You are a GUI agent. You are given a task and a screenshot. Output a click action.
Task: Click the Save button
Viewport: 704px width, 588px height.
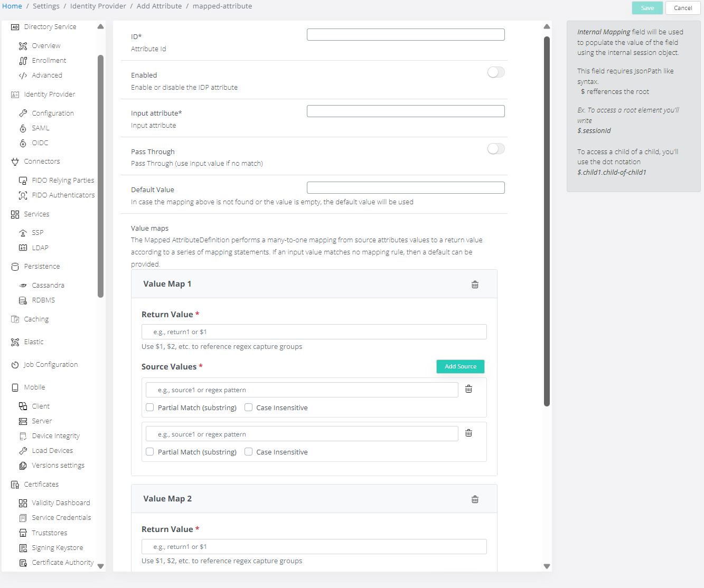tap(647, 8)
